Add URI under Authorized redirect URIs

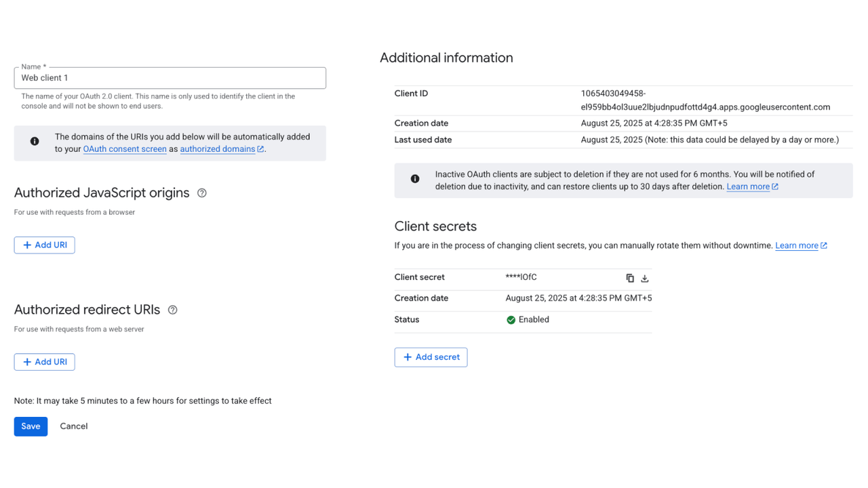click(x=44, y=361)
